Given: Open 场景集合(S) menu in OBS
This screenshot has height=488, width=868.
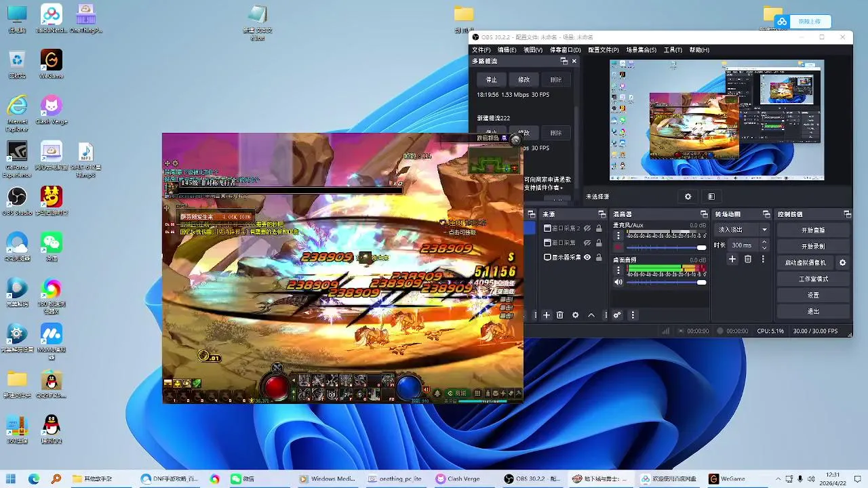Looking at the screenshot, I should coord(641,50).
